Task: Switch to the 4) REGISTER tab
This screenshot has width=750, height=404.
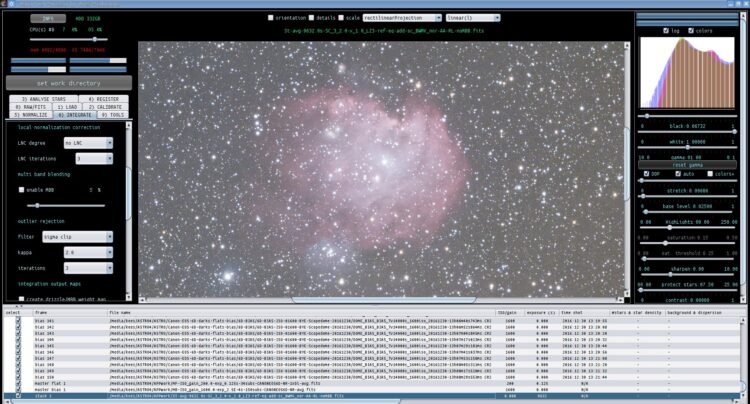Action: 104,99
